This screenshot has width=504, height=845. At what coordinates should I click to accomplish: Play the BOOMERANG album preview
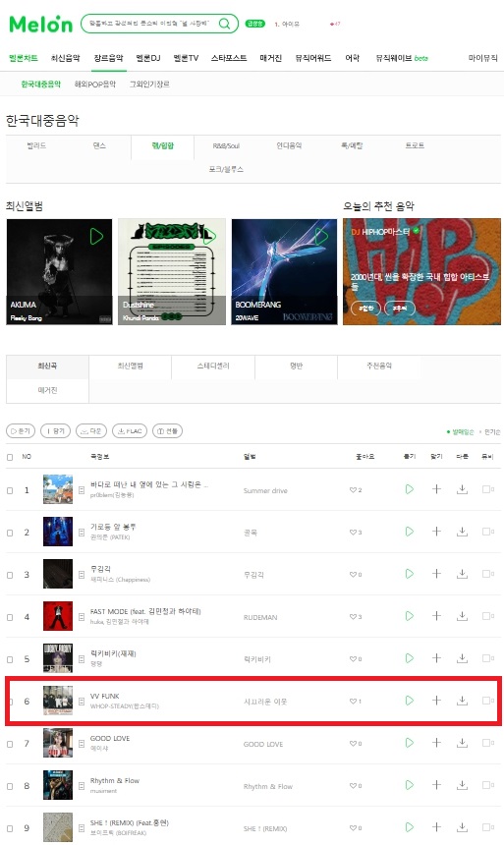(322, 236)
